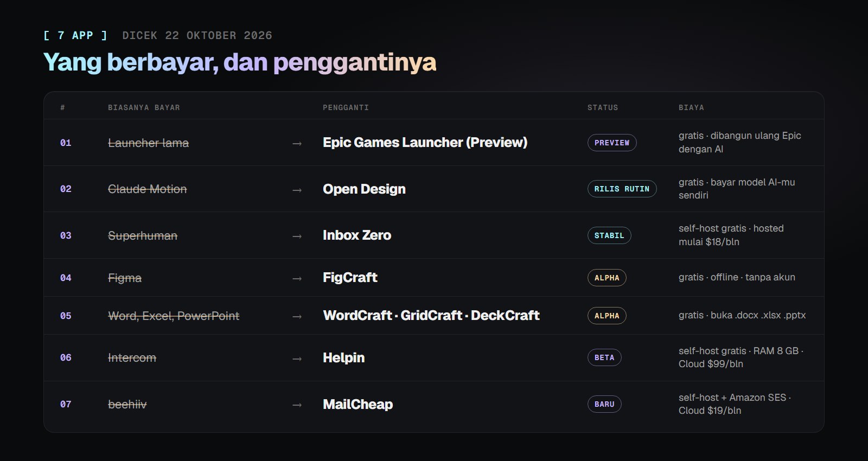
Task: Click the BETA status badge
Action: point(604,357)
